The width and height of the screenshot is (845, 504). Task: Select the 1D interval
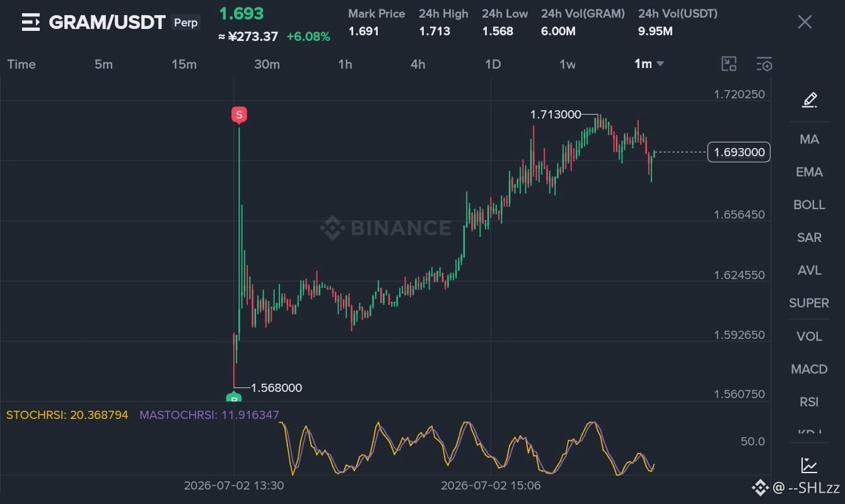[492, 64]
